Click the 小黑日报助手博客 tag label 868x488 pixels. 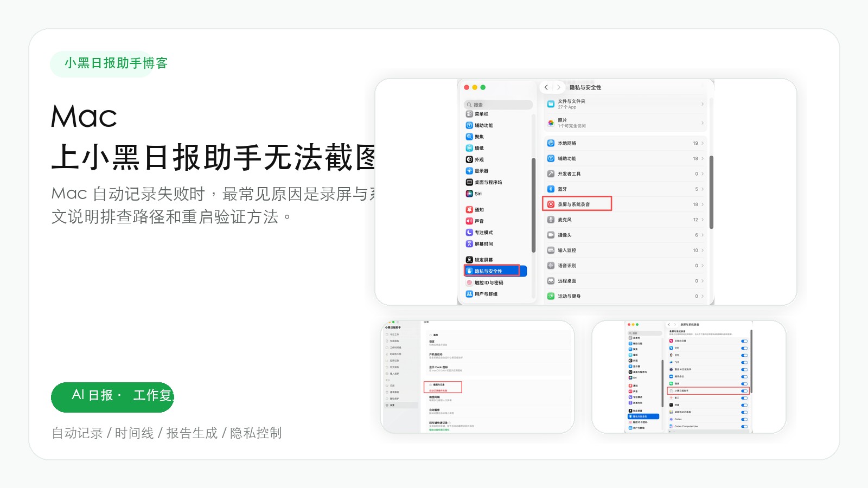pyautogui.click(x=116, y=63)
